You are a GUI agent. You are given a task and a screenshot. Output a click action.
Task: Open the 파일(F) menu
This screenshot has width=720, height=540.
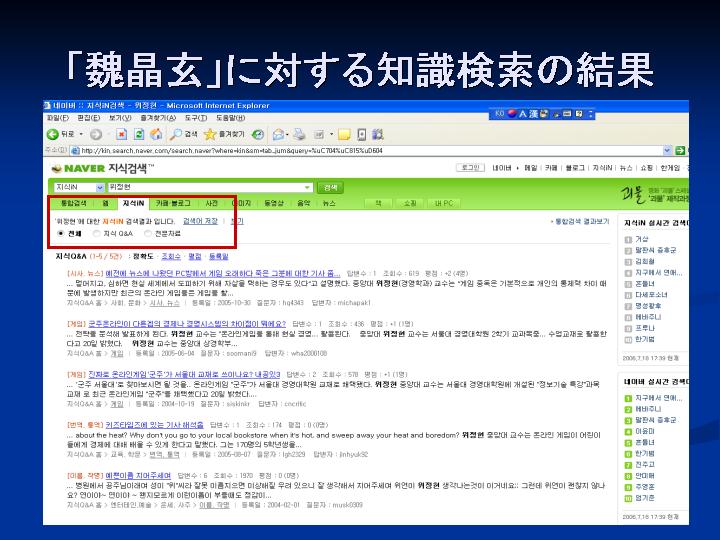pos(56,118)
